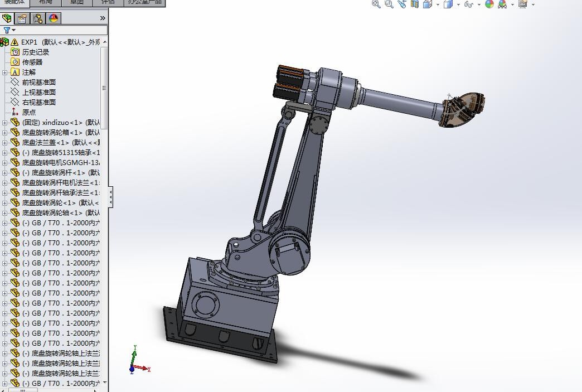This screenshot has height=392, width=582.
Task: Click the Edit Appearance color ball
Action: click(x=489, y=4)
